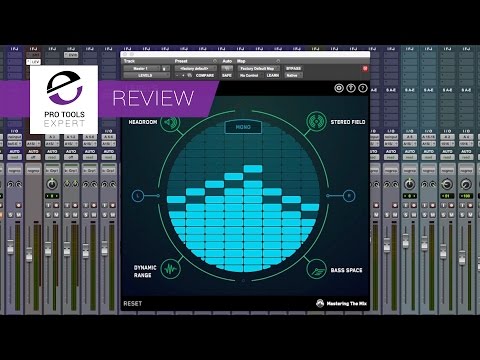Toggle the MONO button
The width and height of the screenshot is (480, 360).
(x=243, y=127)
